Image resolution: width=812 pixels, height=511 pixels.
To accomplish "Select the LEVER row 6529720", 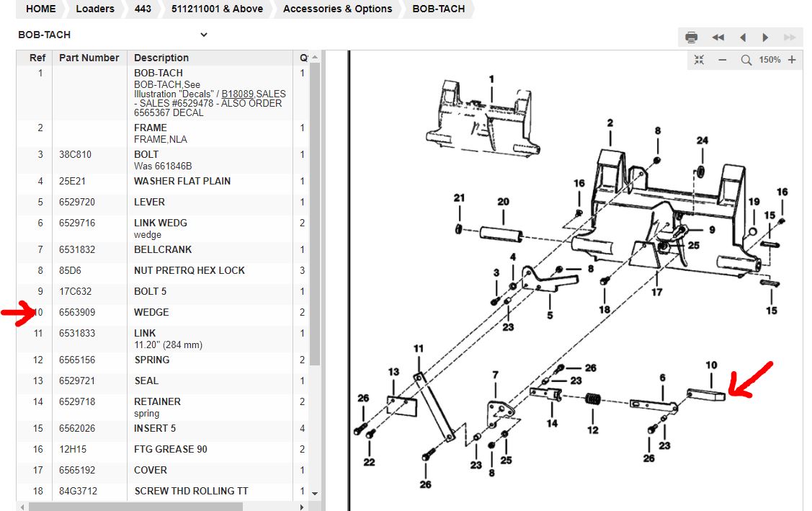I will 162,202.
